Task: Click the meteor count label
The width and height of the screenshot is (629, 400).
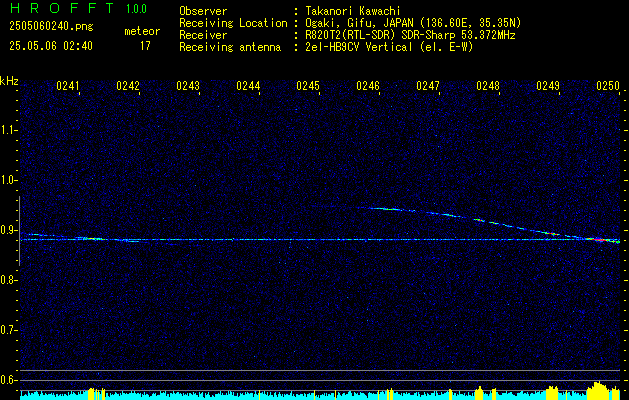Action: coord(142,31)
